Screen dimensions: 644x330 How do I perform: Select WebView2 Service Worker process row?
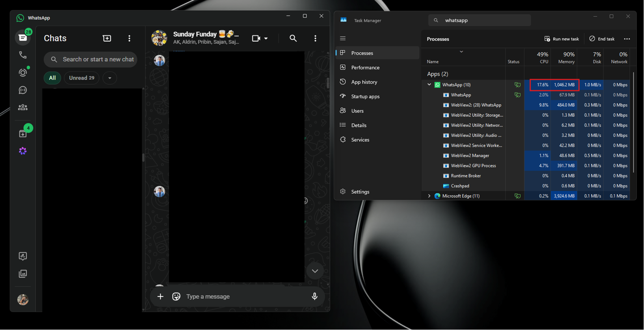click(x=525, y=145)
